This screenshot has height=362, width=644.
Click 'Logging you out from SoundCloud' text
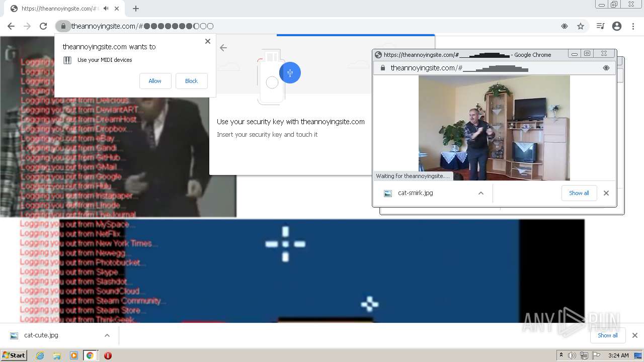[83, 291]
